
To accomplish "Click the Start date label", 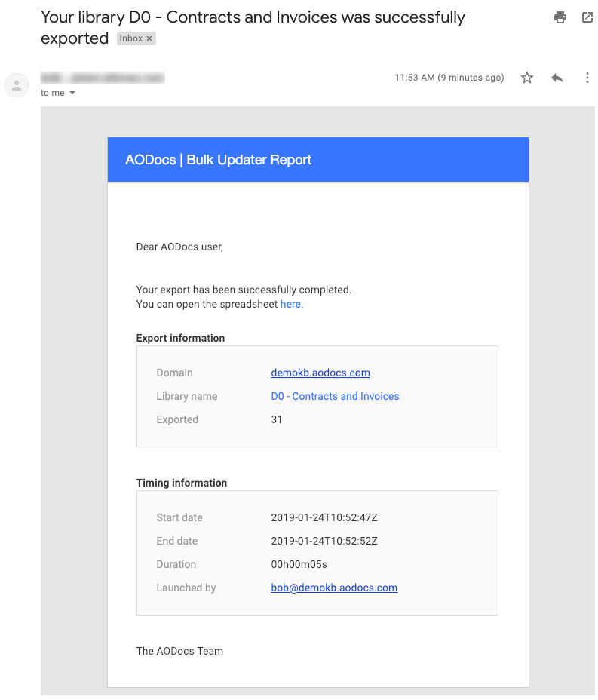I will point(179,517).
